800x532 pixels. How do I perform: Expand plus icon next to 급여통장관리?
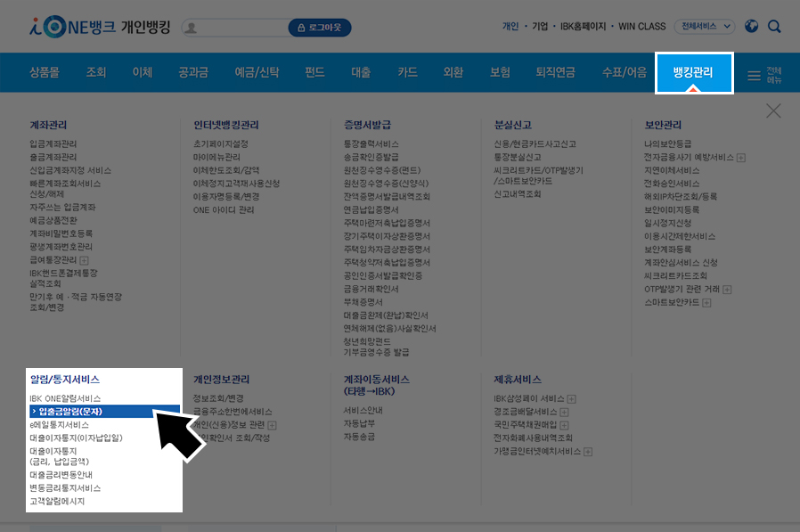pos(84,260)
